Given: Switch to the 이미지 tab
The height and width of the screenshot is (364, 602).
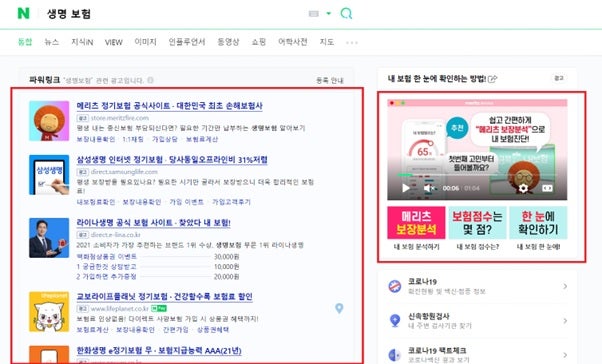Looking at the screenshot, I should [x=146, y=42].
